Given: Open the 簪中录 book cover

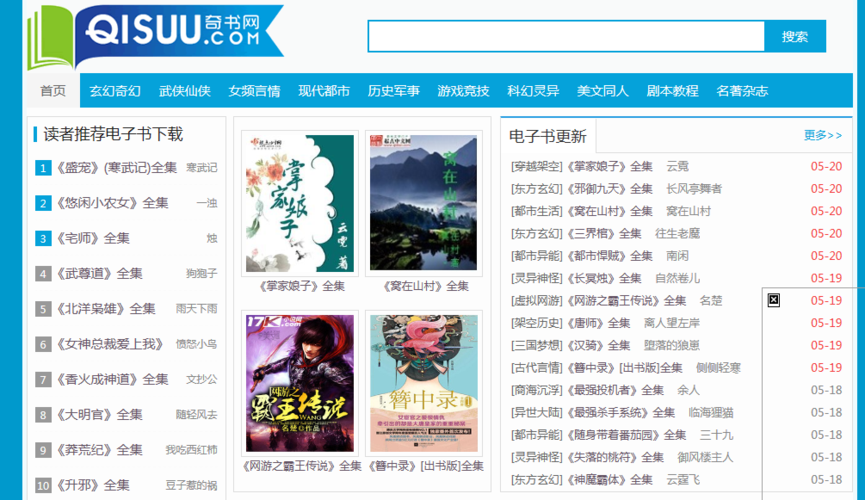Looking at the screenshot, I should [424, 383].
